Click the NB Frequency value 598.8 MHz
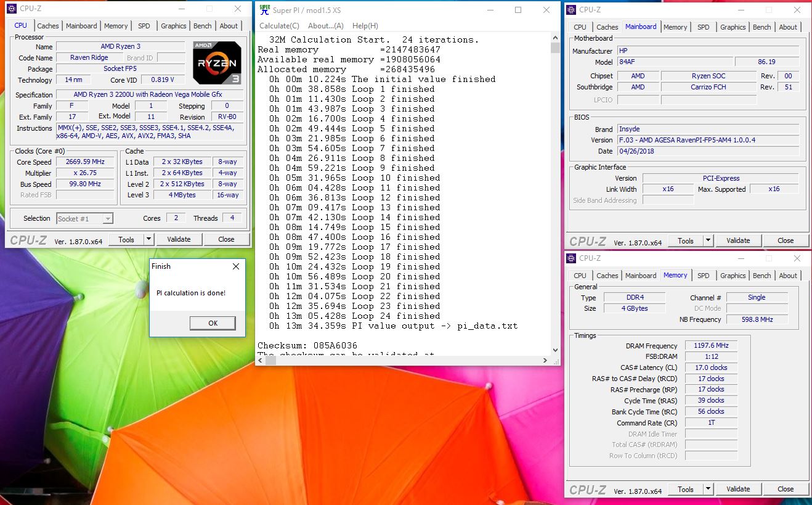 tap(757, 319)
